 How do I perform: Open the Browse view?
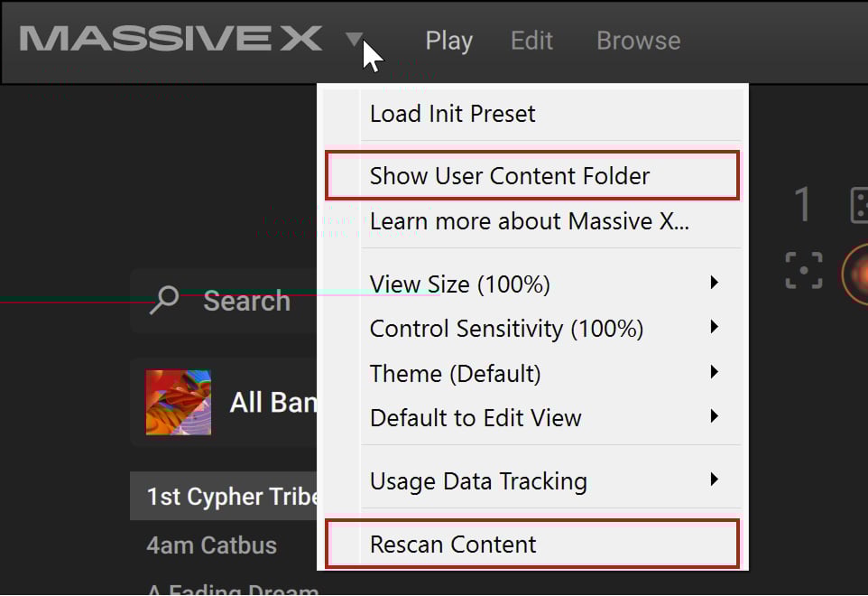638,41
